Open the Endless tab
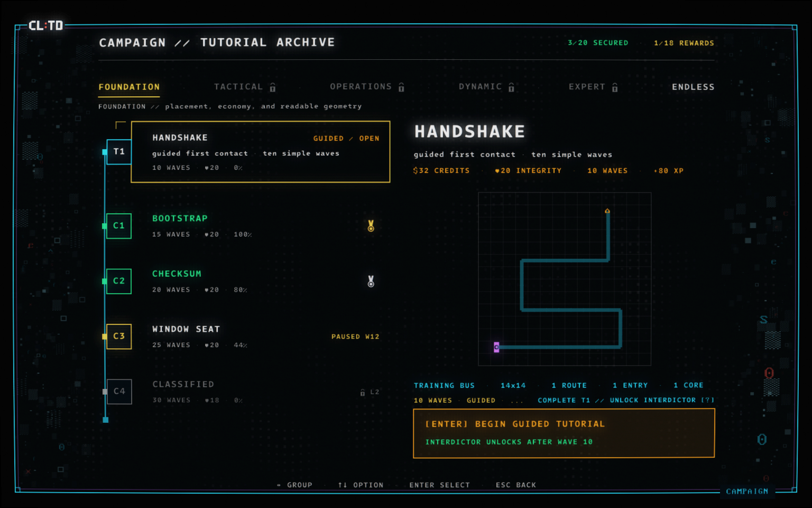The height and width of the screenshot is (508, 812). click(693, 87)
